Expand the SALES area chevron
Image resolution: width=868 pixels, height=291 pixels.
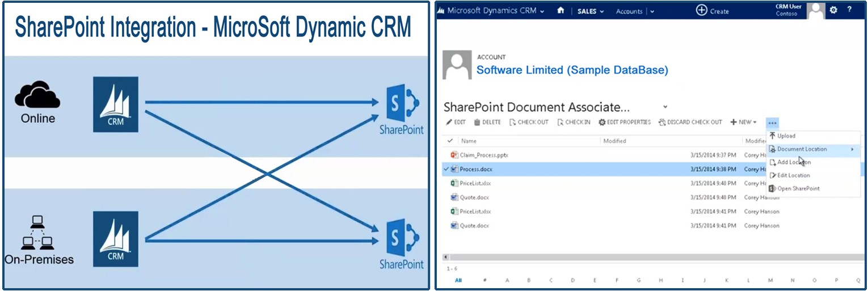tap(601, 11)
